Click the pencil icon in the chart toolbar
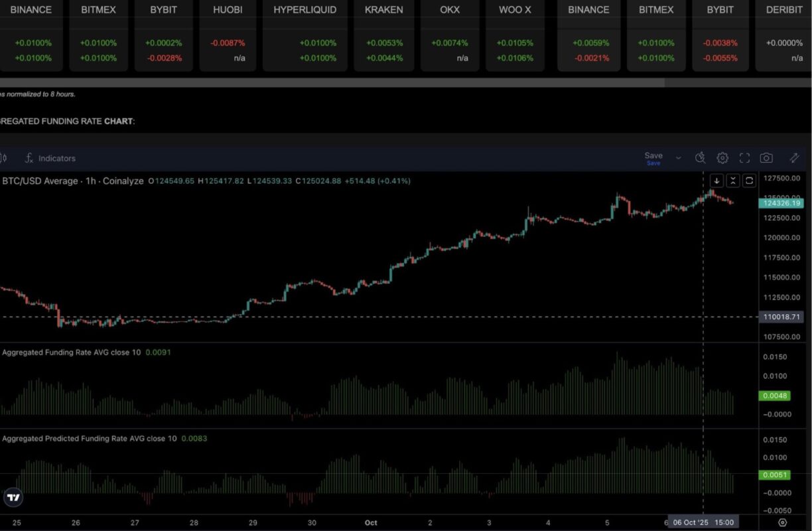 click(x=794, y=158)
